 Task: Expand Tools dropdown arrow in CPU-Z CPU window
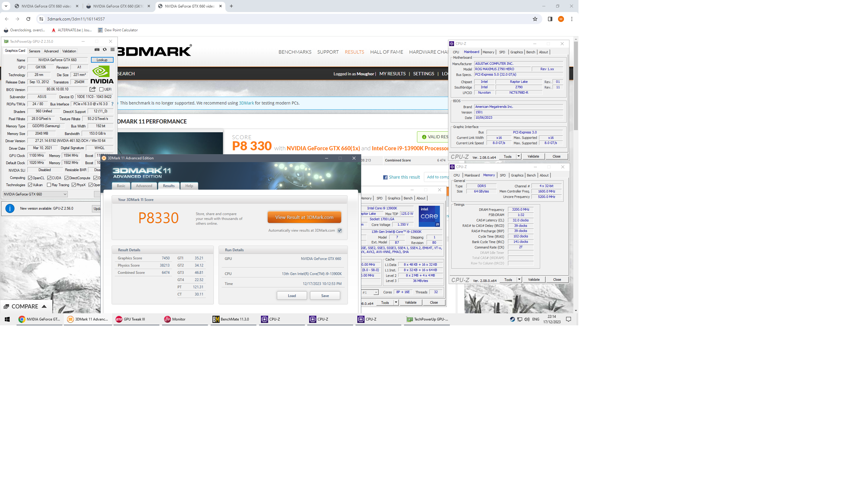[396, 302]
